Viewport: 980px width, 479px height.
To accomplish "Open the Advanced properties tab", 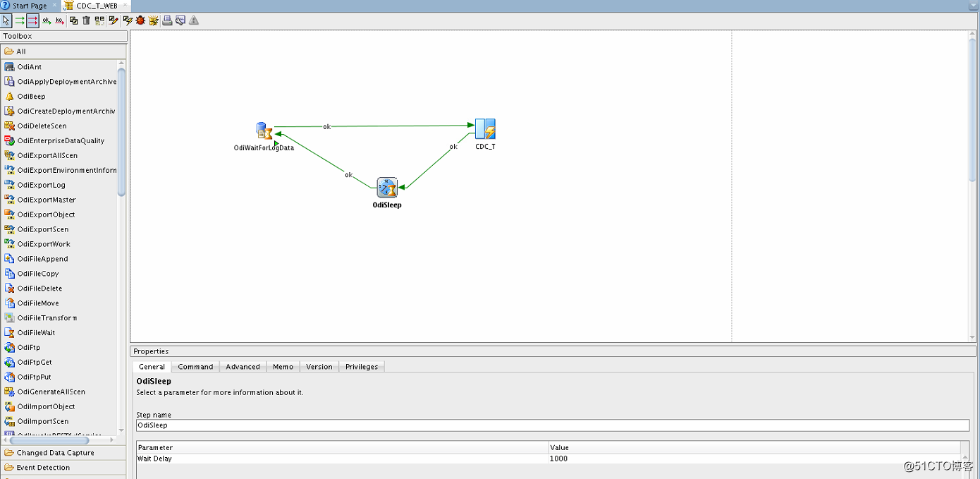I will tap(243, 367).
